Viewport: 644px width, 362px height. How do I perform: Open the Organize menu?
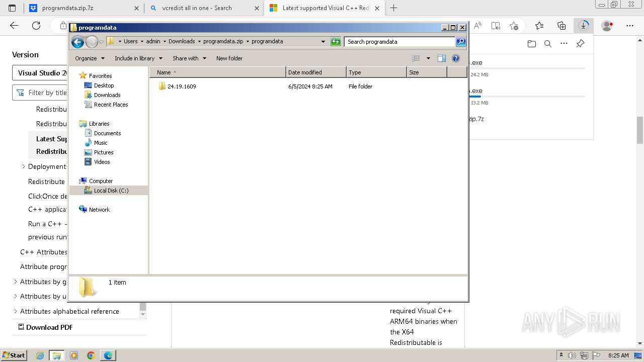(90, 58)
